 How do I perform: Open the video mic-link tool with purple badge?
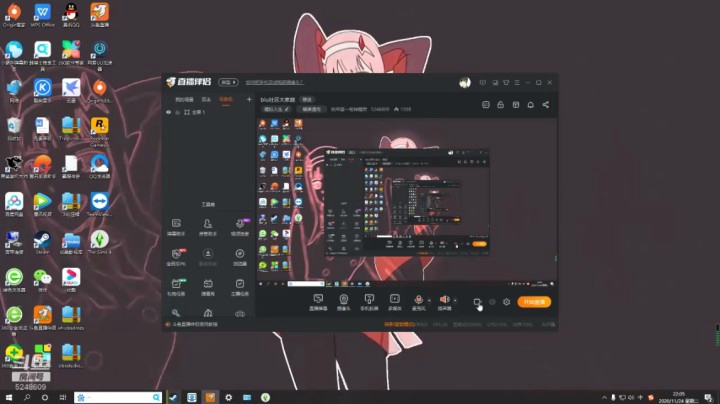[x=240, y=227]
